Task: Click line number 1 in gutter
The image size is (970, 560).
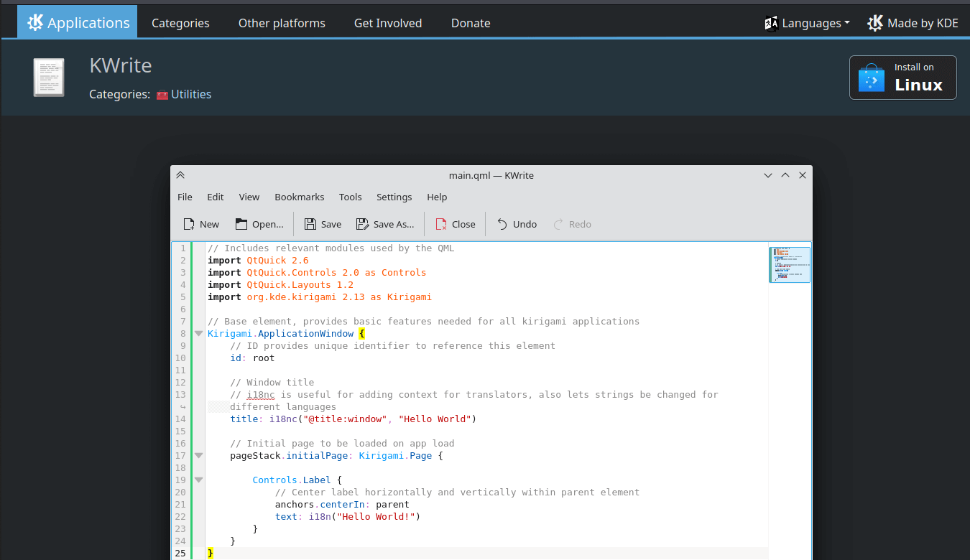Action: [183, 248]
